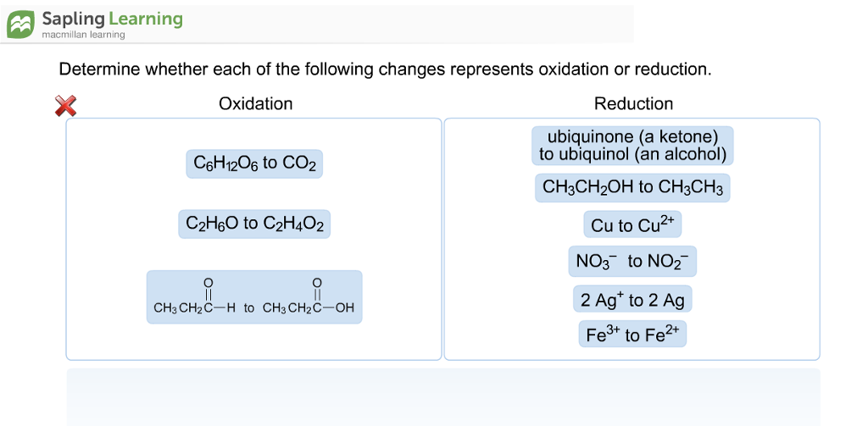
Task: Pick the C2H6O to C2H4O2 tile
Action: (x=254, y=224)
